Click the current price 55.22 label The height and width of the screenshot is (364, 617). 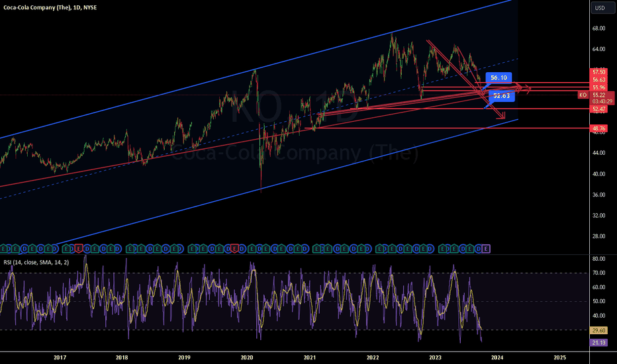click(x=599, y=95)
